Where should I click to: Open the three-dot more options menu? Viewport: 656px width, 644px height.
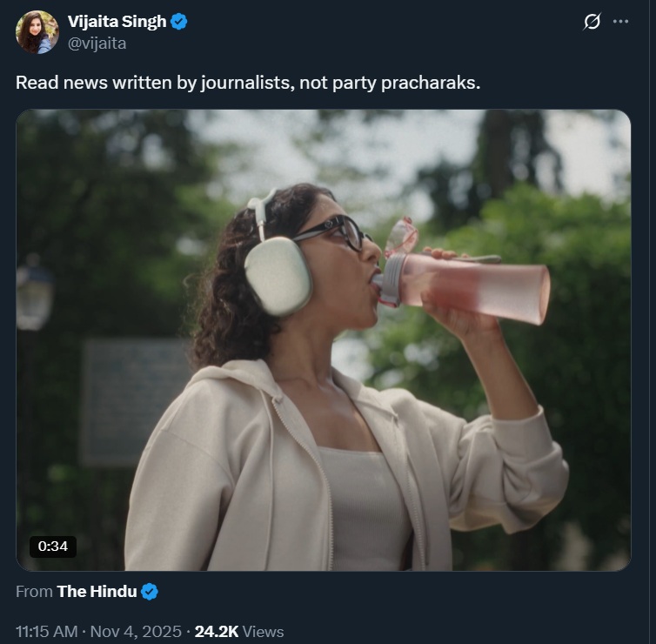coord(620,22)
